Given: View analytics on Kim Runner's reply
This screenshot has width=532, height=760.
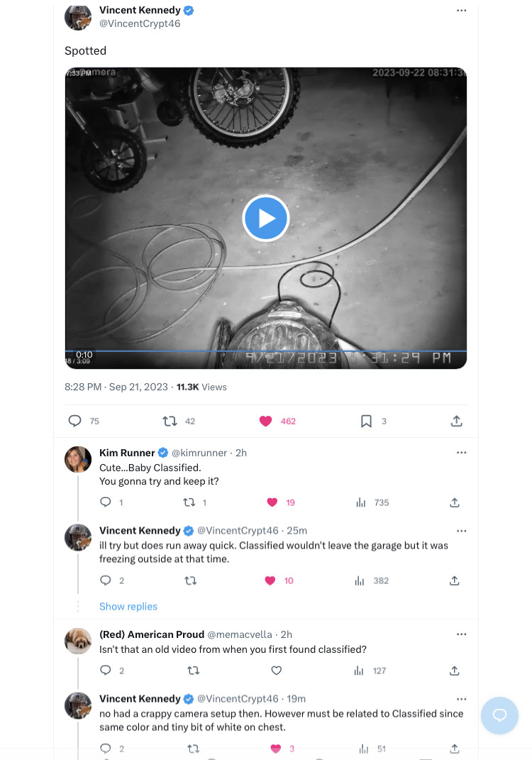Looking at the screenshot, I should [x=361, y=502].
